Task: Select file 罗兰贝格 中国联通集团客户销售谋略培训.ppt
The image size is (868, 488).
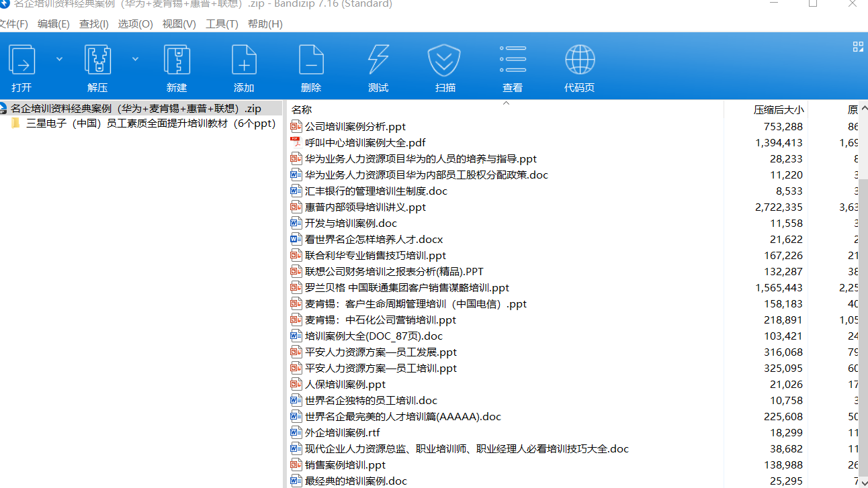Action: tap(407, 287)
